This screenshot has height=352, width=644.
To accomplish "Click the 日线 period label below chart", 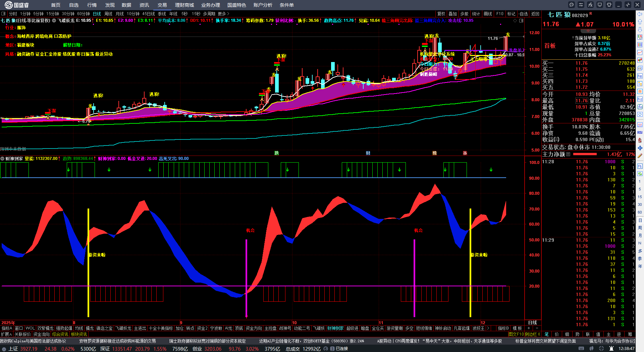I will pos(533,322).
